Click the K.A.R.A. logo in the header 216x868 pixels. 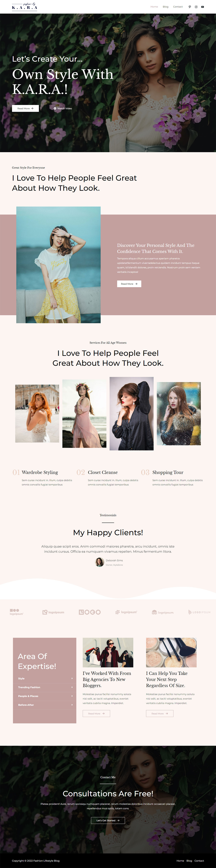point(25,7)
